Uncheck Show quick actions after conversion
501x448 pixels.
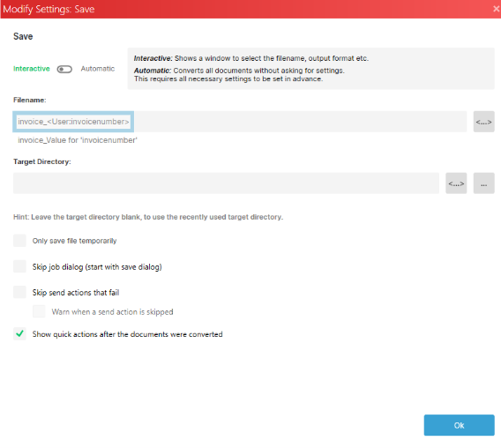coord(19,334)
